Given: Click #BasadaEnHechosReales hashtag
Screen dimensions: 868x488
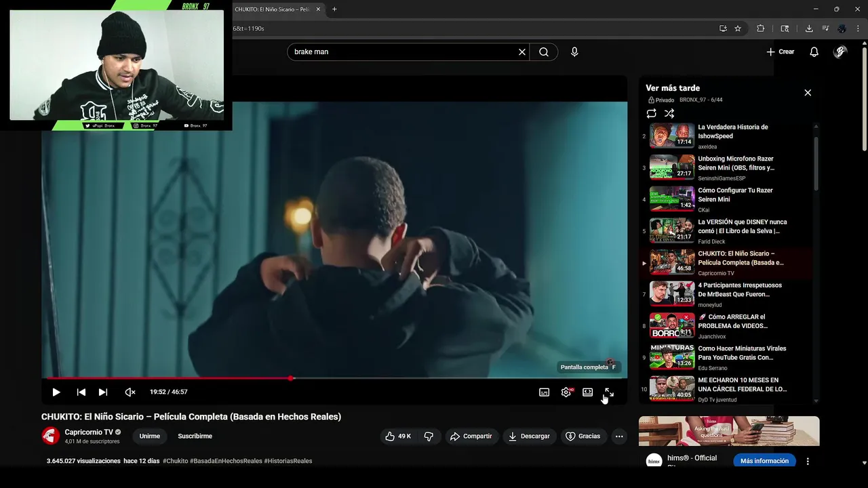Looking at the screenshot, I should coord(226,461).
